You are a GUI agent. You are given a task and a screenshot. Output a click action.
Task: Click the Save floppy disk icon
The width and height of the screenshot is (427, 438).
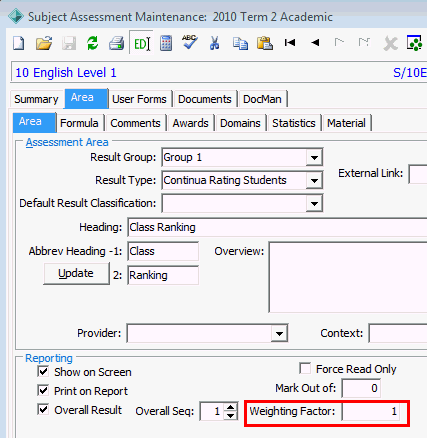pyautogui.click(x=69, y=43)
